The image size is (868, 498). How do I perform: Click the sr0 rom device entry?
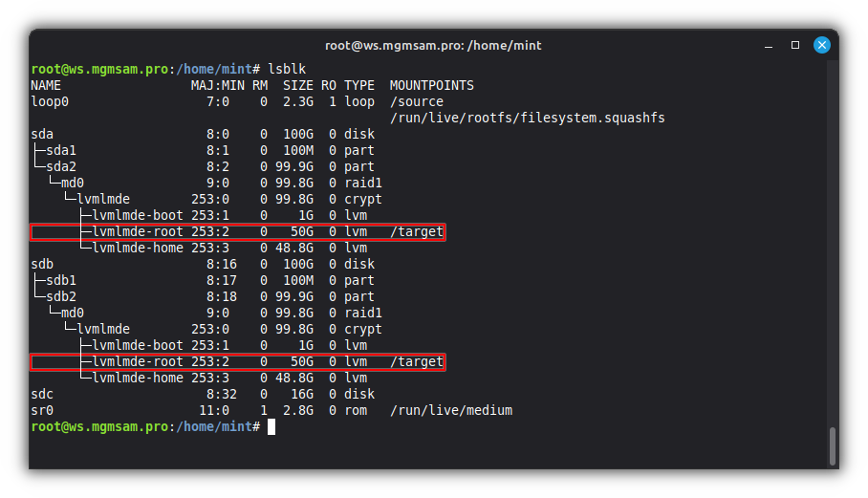(42, 410)
